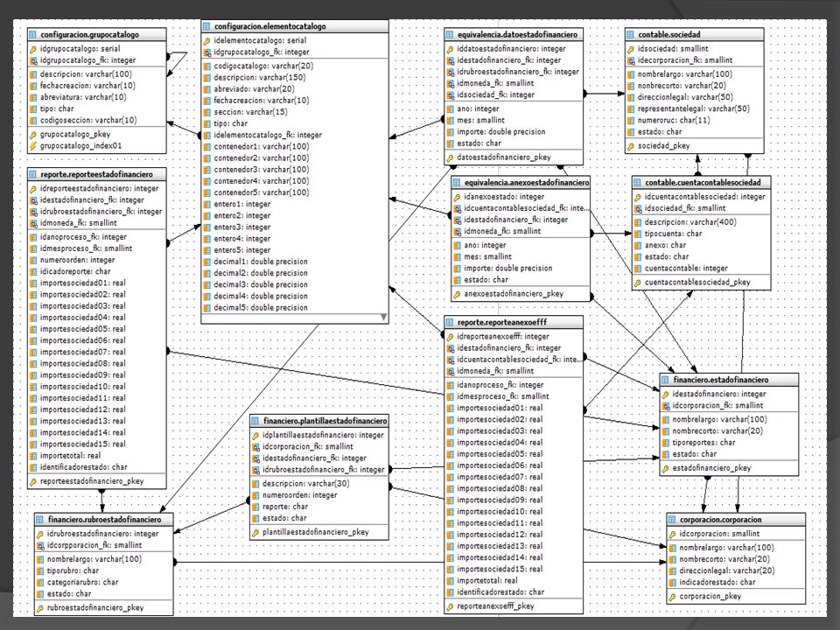Screen dimensions: 840x630
Task: Click the key icon beside datoestadofinanciero_pkey
Action: click(x=450, y=158)
